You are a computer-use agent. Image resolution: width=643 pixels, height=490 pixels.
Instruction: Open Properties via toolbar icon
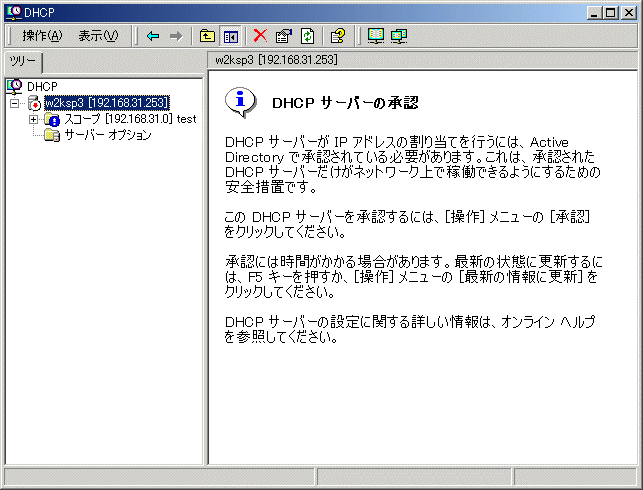[x=283, y=36]
